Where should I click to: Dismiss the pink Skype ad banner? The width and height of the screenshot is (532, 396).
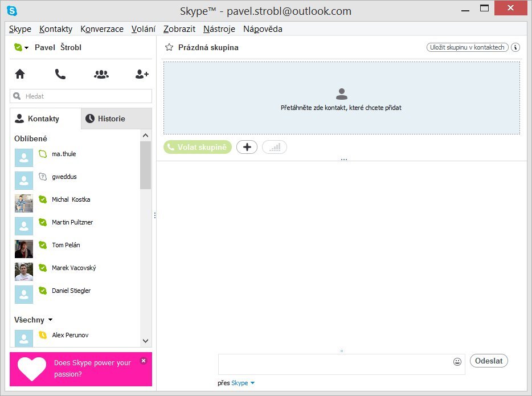(x=144, y=361)
